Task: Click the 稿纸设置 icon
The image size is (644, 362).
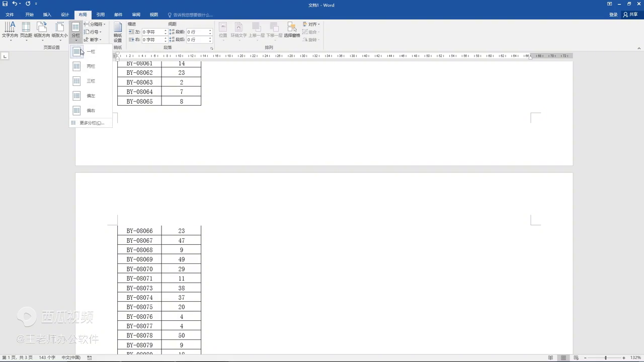Action: click(x=118, y=32)
